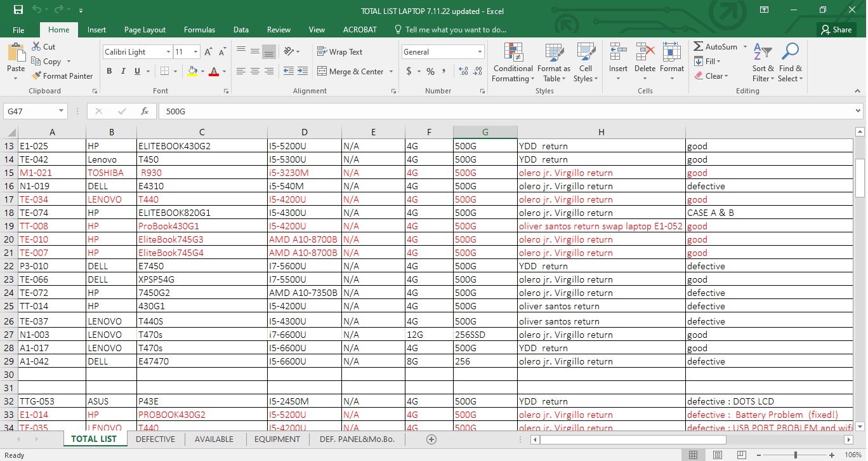Toggle Wrap Text for the cell
Viewport: 868px width, 461px height.
[x=340, y=52]
